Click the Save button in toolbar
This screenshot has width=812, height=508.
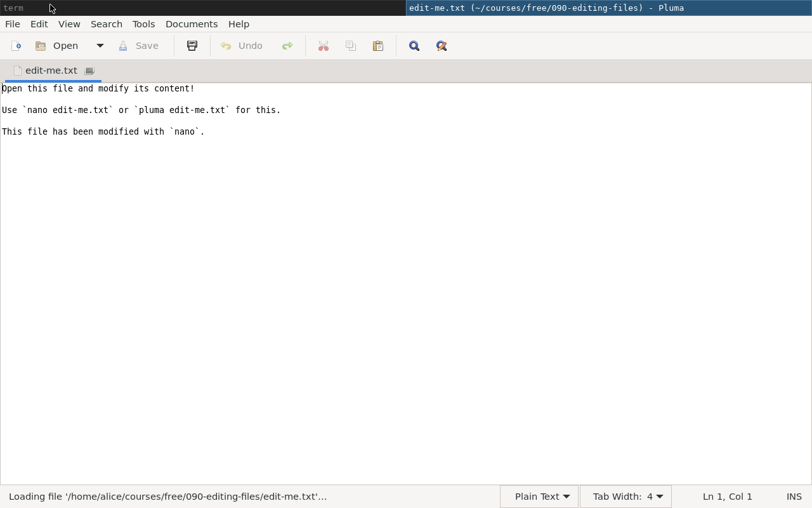pyautogui.click(x=138, y=46)
